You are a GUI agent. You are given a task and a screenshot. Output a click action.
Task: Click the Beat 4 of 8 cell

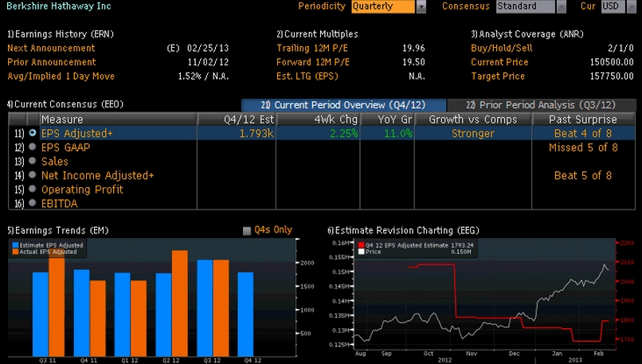click(x=583, y=134)
